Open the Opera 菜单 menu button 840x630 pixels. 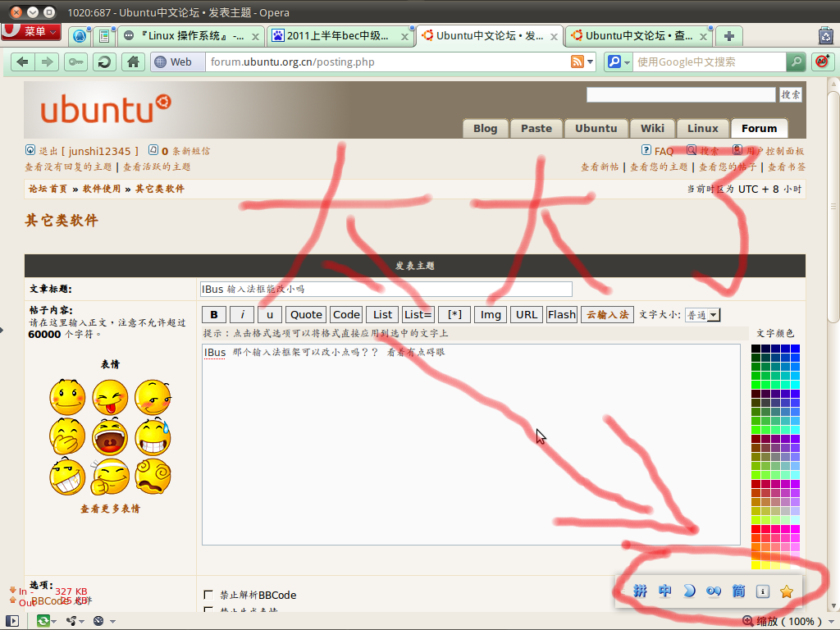[x=31, y=32]
